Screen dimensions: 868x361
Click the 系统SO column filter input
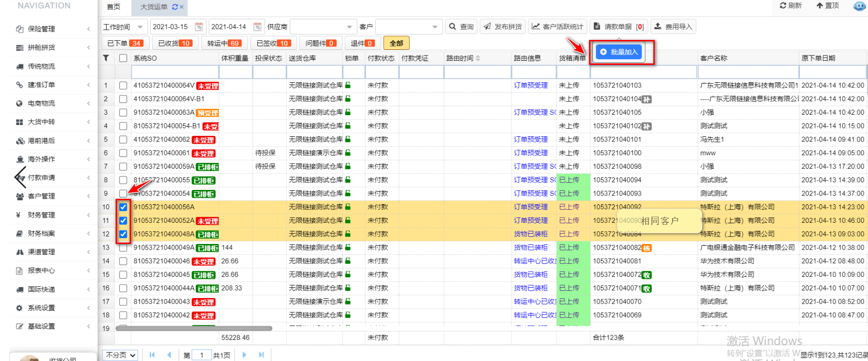(175, 72)
